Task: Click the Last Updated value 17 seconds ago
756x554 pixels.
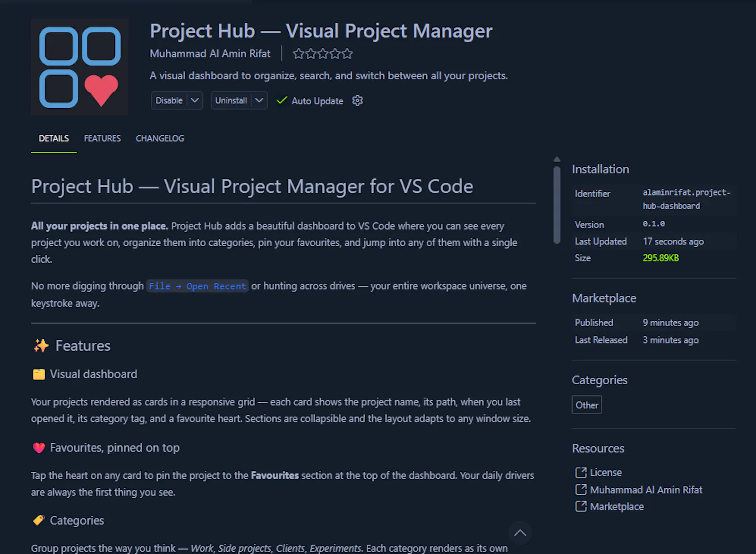Action: pyautogui.click(x=673, y=242)
